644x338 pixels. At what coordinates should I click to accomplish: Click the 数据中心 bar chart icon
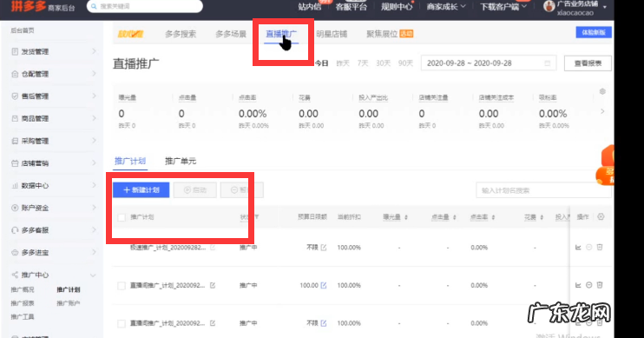(x=16, y=185)
